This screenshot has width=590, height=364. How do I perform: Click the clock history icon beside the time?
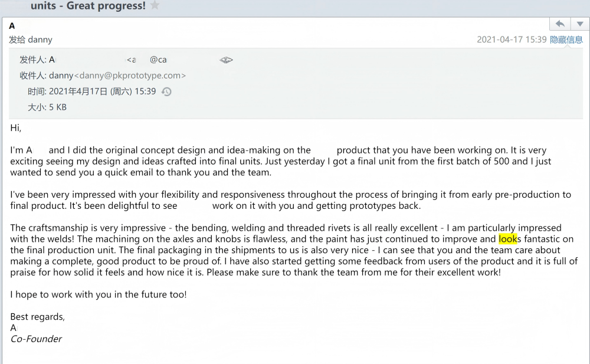point(167,91)
